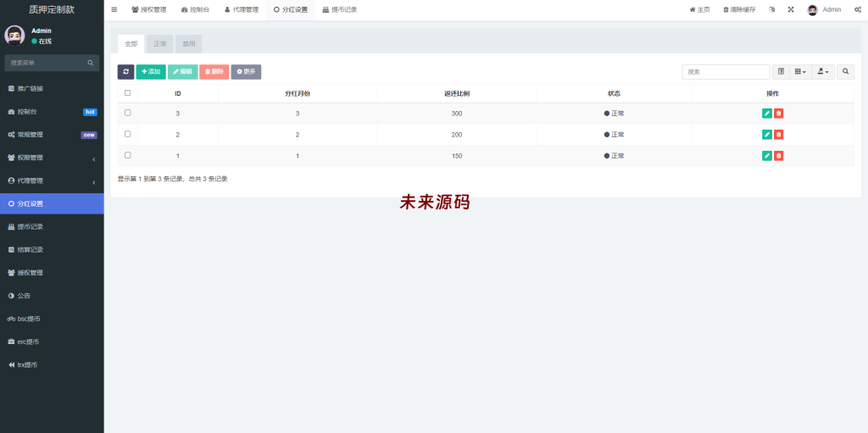This screenshot has height=433, width=868.
Task: Click 正常 status in row ID 1
Action: (x=614, y=156)
